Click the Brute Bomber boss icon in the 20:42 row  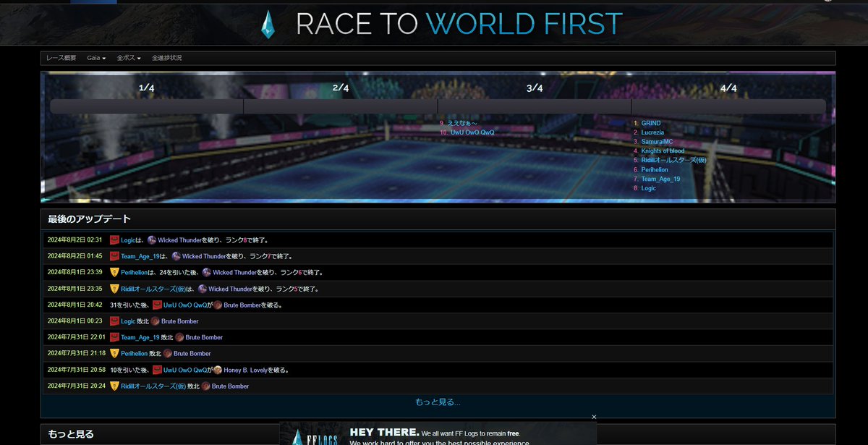(x=217, y=305)
